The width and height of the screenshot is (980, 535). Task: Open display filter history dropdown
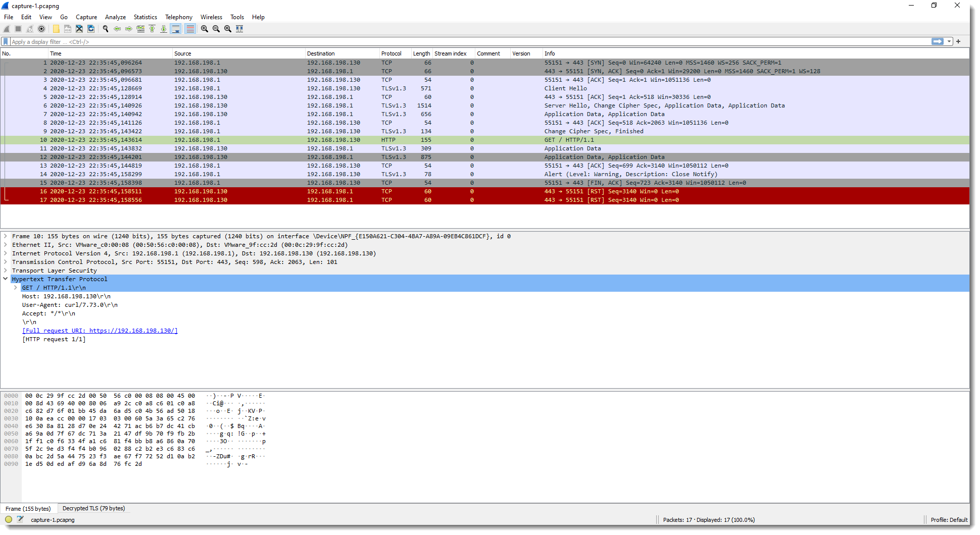[949, 42]
